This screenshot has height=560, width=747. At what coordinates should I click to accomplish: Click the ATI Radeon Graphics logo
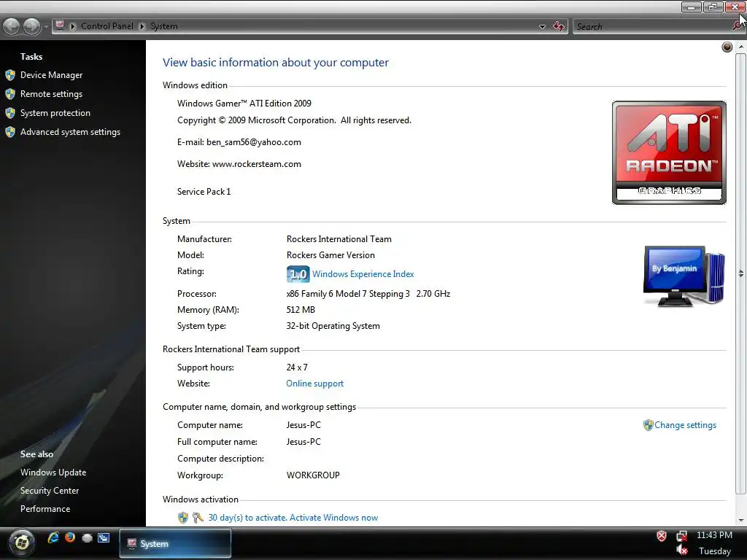669,152
